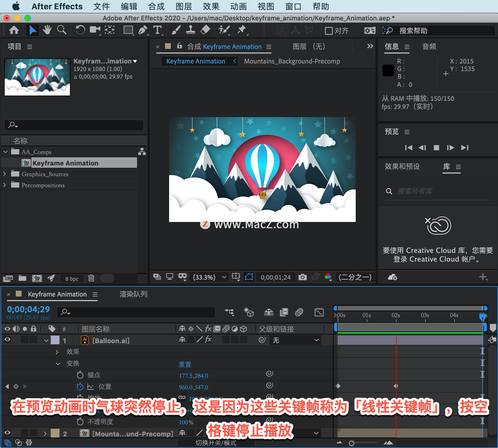498x448 pixels.
Task: Click the Apple menu logo
Action: click(16, 6)
